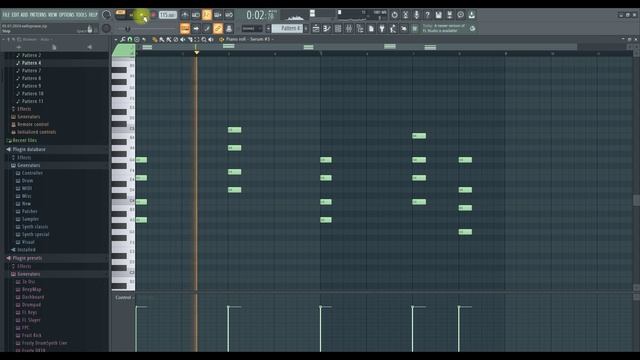Open the piano roll options arrow menu
640x360 pixels.
coord(116,40)
